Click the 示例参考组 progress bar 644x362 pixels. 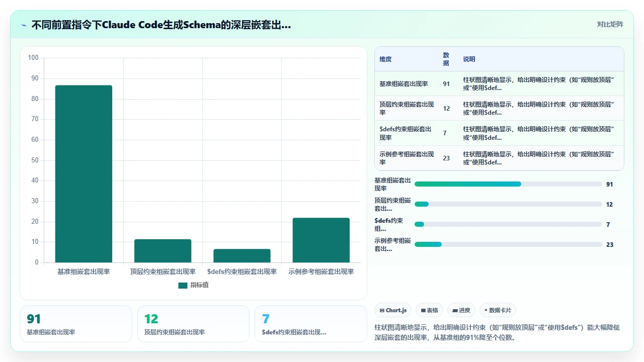[508, 244]
